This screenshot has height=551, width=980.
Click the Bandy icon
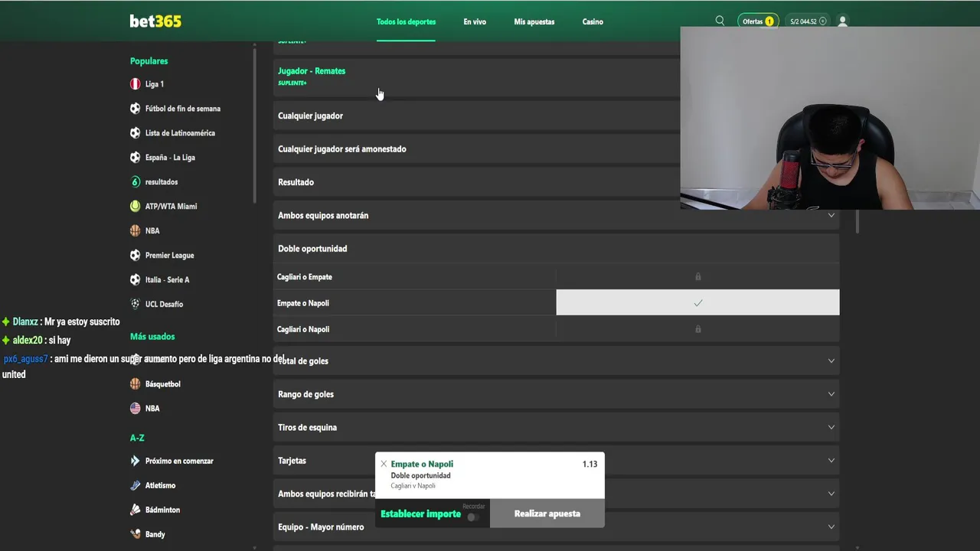click(135, 534)
